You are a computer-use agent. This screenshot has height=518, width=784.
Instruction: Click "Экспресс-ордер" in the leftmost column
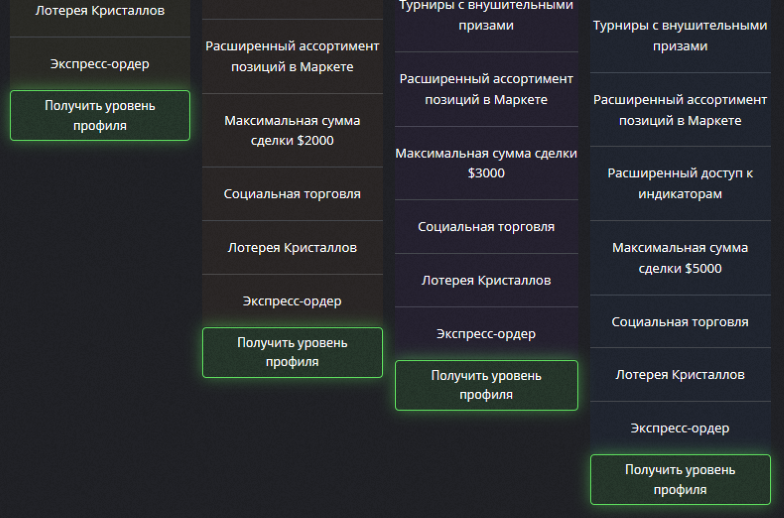pos(100,64)
